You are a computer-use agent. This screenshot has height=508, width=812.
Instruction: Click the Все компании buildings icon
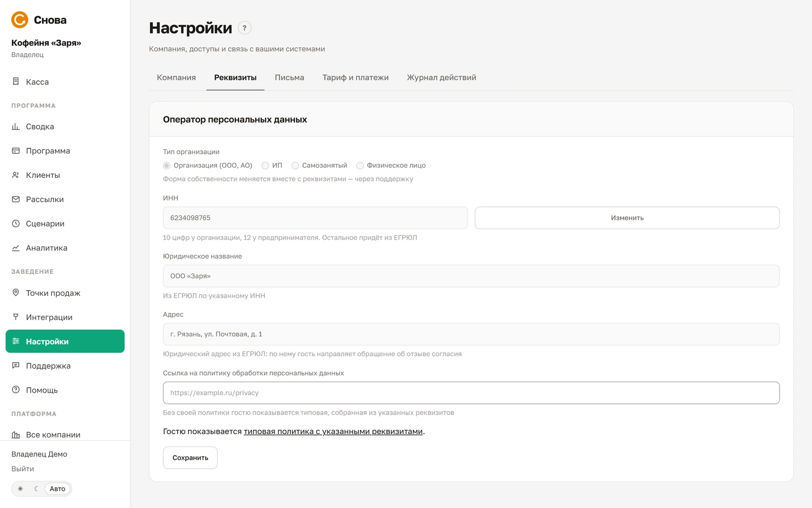16,435
